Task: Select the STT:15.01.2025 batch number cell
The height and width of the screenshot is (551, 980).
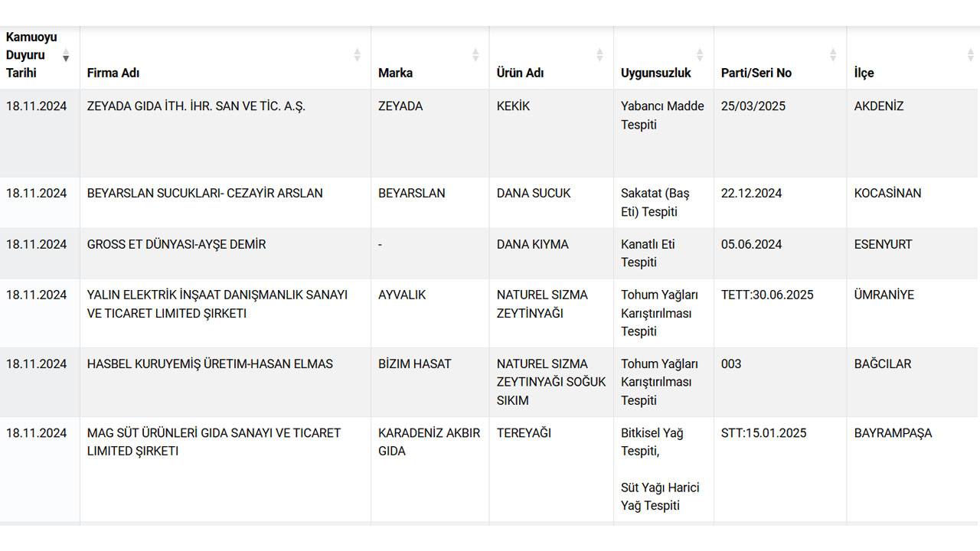Action: point(763,433)
